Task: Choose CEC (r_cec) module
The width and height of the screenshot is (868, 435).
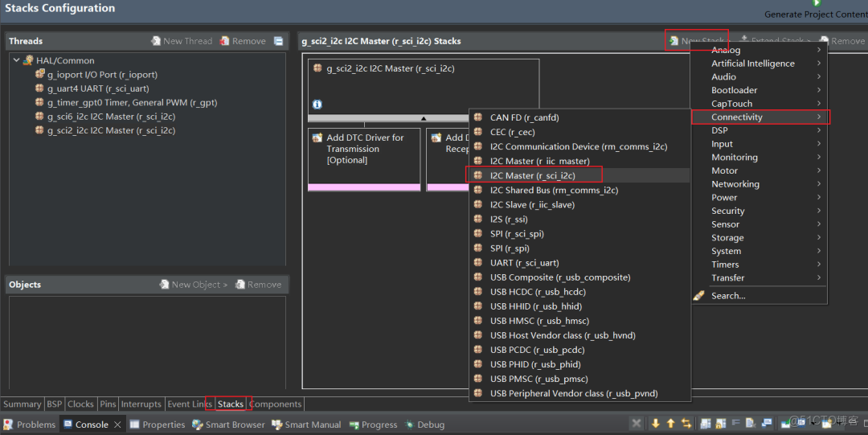Action: tap(579, 132)
